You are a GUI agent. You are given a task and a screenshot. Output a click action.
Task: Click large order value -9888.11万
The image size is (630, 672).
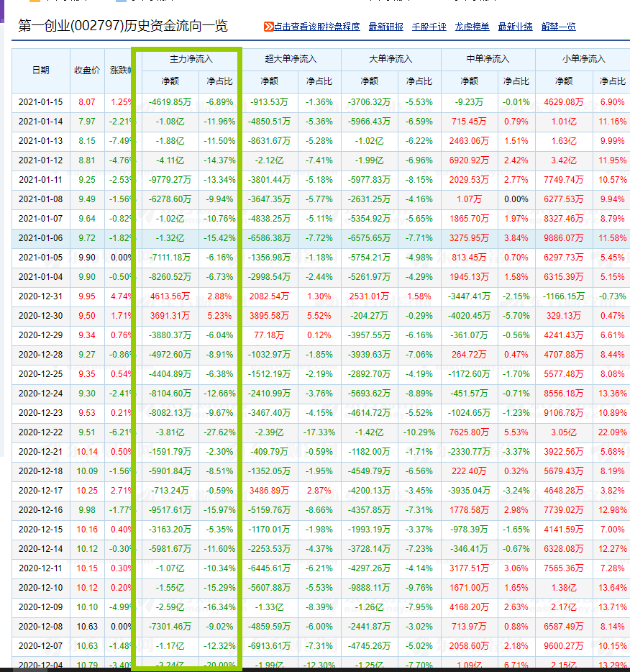(x=369, y=588)
